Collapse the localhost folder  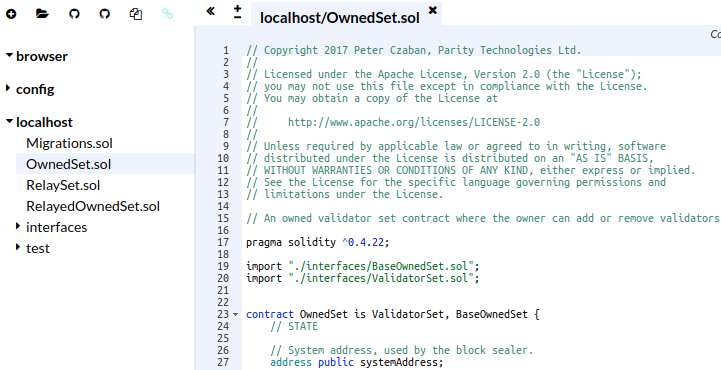9,121
